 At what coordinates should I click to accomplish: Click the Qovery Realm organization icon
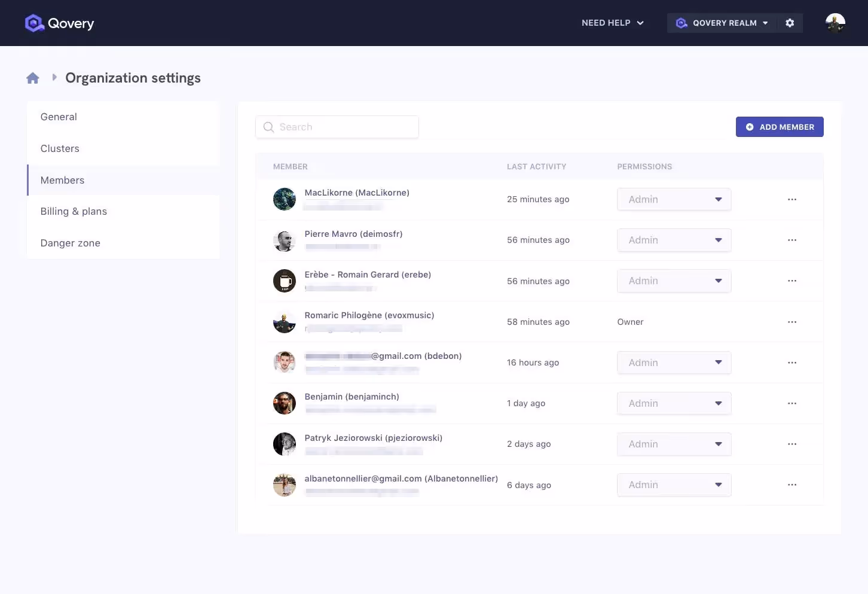tap(681, 23)
